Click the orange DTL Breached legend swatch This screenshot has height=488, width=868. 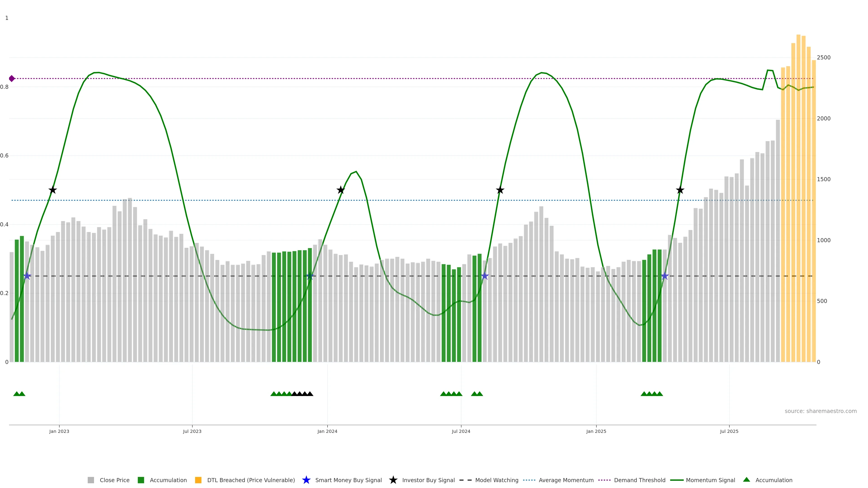[198, 480]
